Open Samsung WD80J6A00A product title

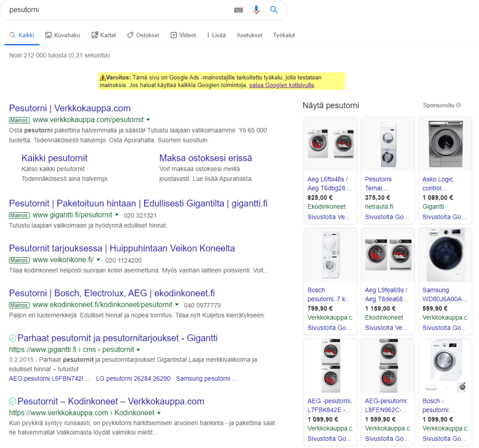(445, 295)
